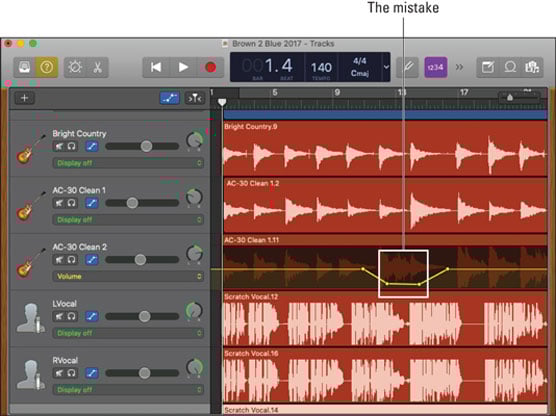
Task: Solo the LVocal track
Action: pos(72,316)
